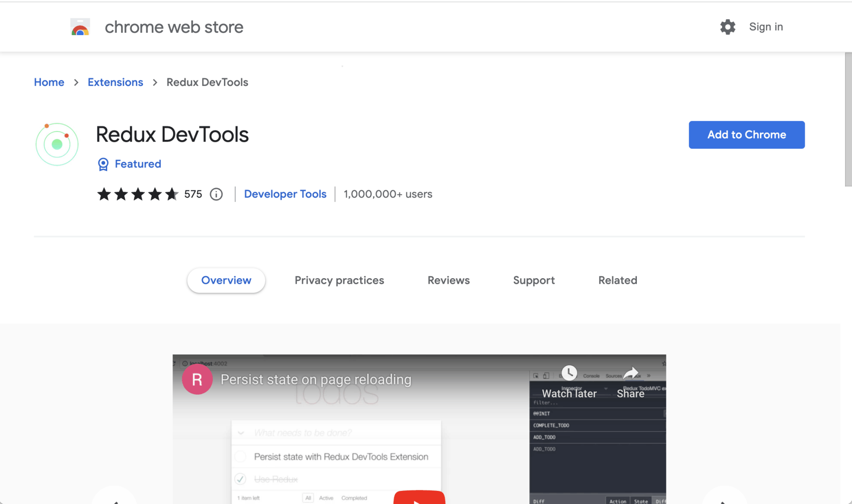The width and height of the screenshot is (852, 504).
Task: Open the Extensions breadcrumb link
Action: (x=116, y=82)
